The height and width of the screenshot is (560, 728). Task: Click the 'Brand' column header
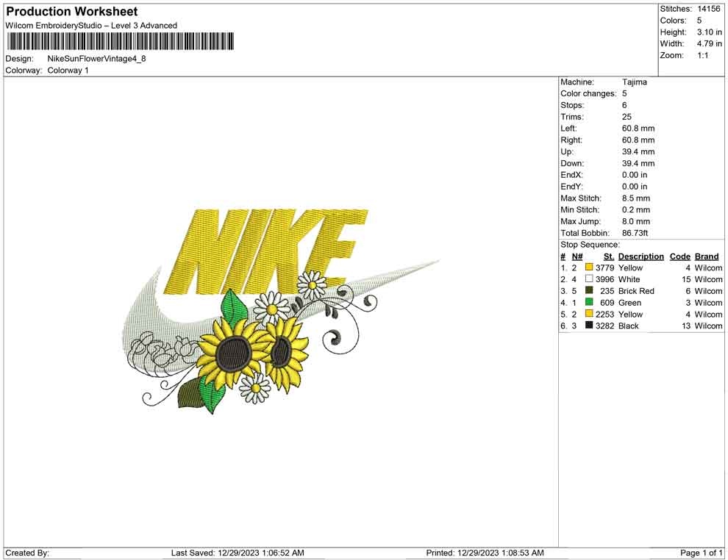pos(707,256)
